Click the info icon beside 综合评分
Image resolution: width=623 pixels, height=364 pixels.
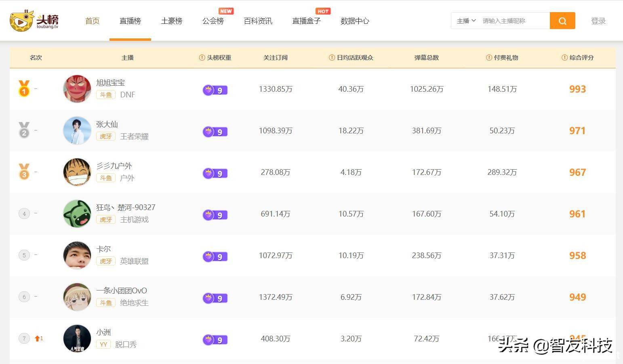564,58
